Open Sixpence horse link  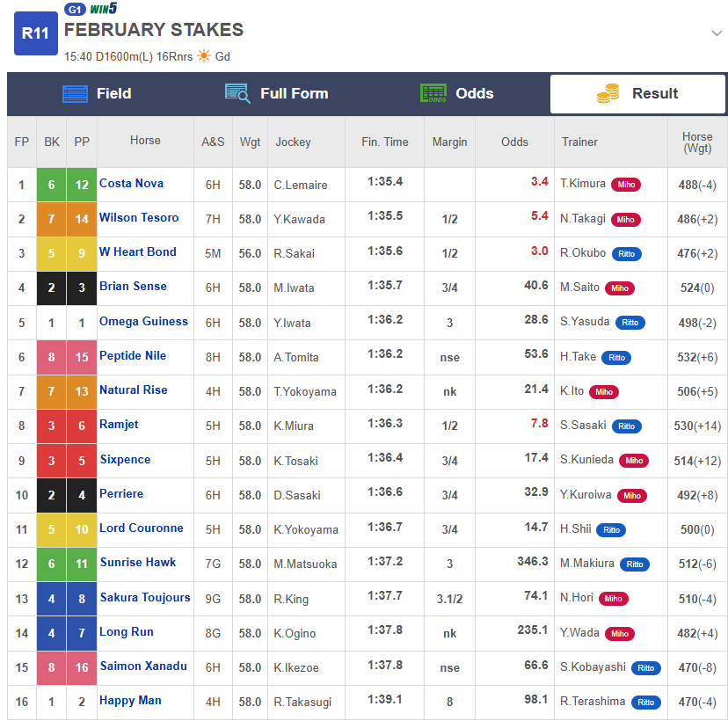click(126, 460)
